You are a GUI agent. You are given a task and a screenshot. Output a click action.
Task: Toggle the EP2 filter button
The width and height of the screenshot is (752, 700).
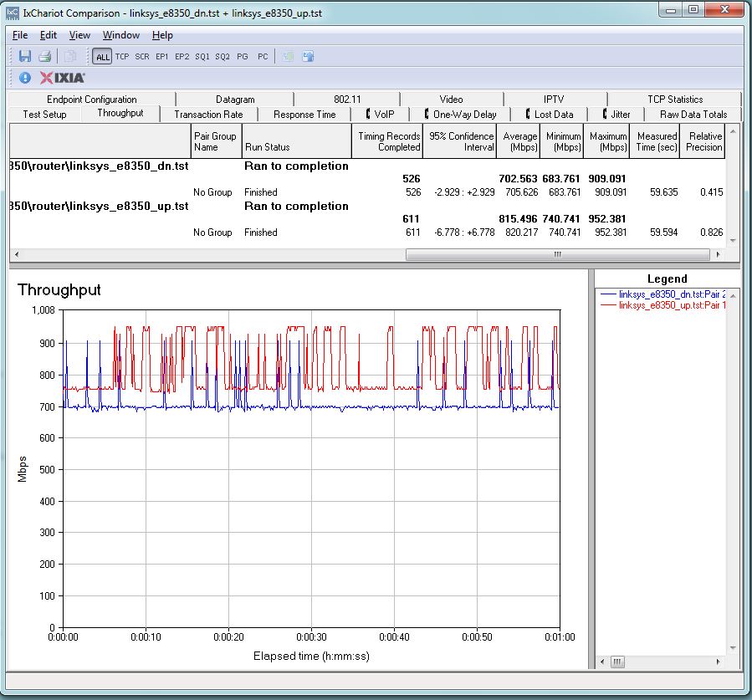coord(182,57)
